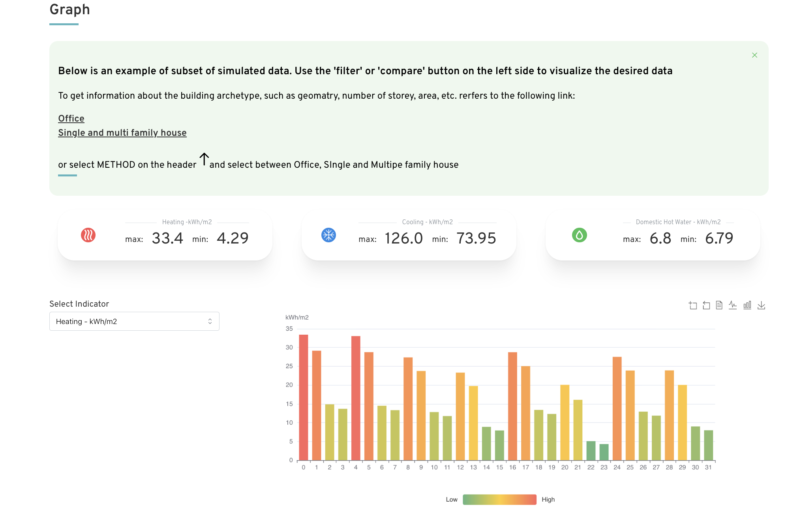
Task: Open the chart data view icon
Action: [719, 305]
